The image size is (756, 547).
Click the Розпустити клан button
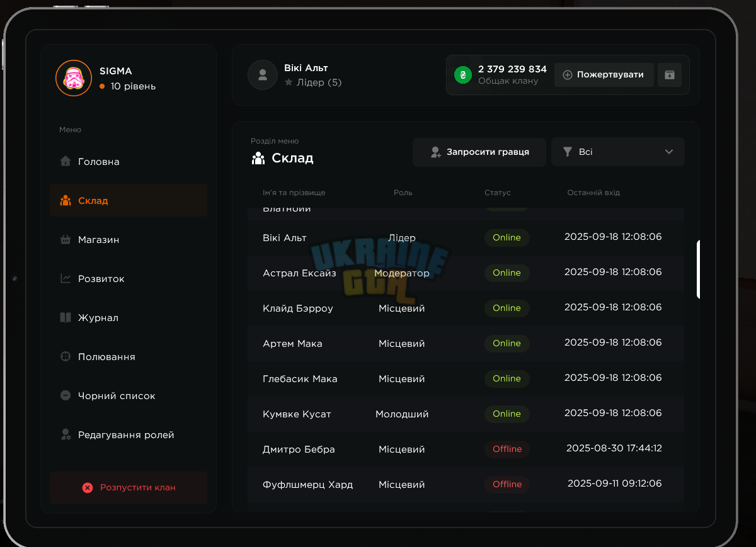pyautogui.click(x=129, y=488)
